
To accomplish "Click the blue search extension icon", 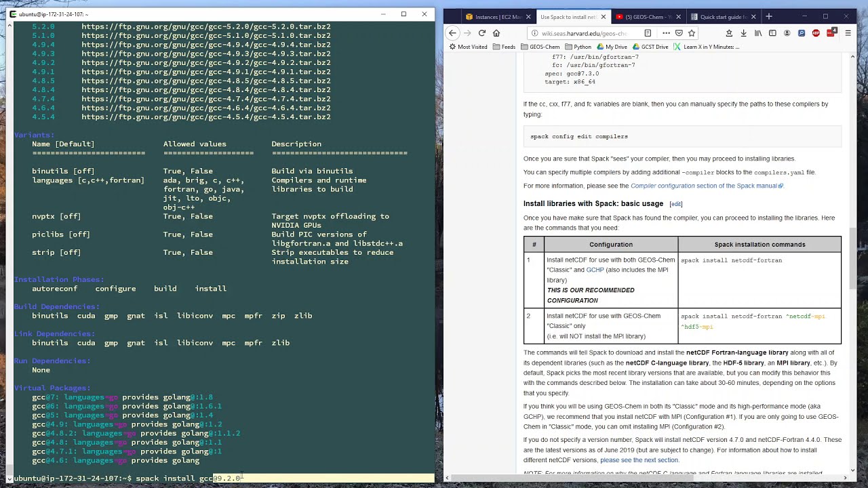I will tap(802, 33).
